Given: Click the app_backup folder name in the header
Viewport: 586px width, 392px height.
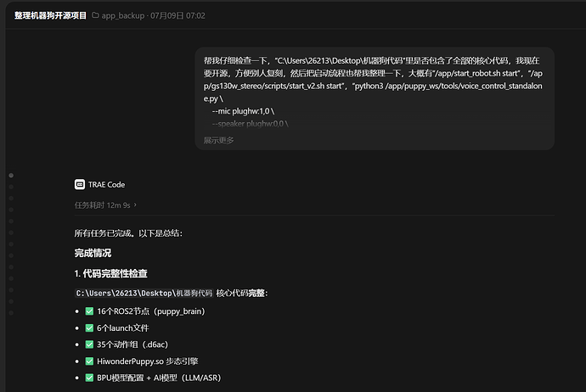Looking at the screenshot, I should [x=123, y=15].
